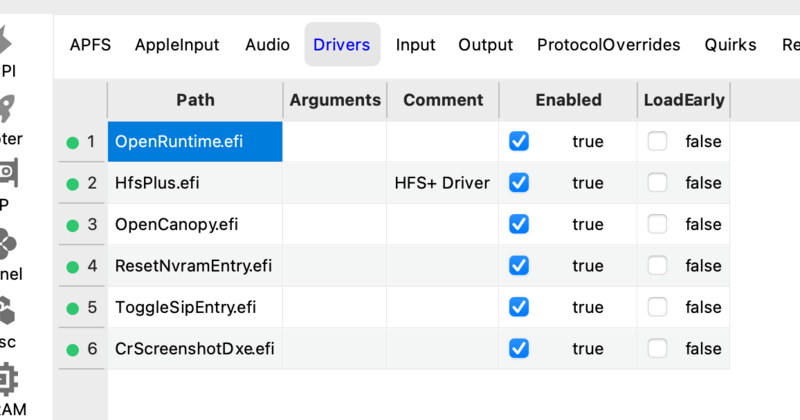
Task: Click the Enabled column header
Action: [x=568, y=100]
